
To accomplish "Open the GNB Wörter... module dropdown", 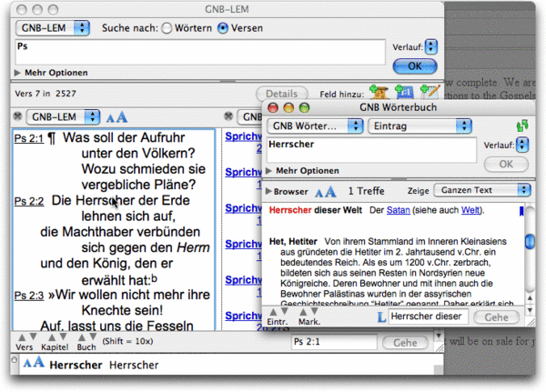I will [315, 126].
